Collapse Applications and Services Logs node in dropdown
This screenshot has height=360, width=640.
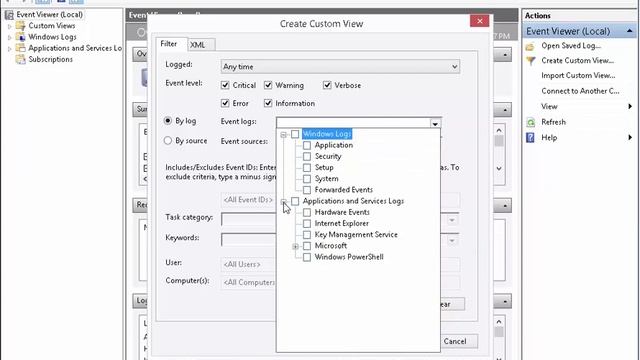(283, 201)
